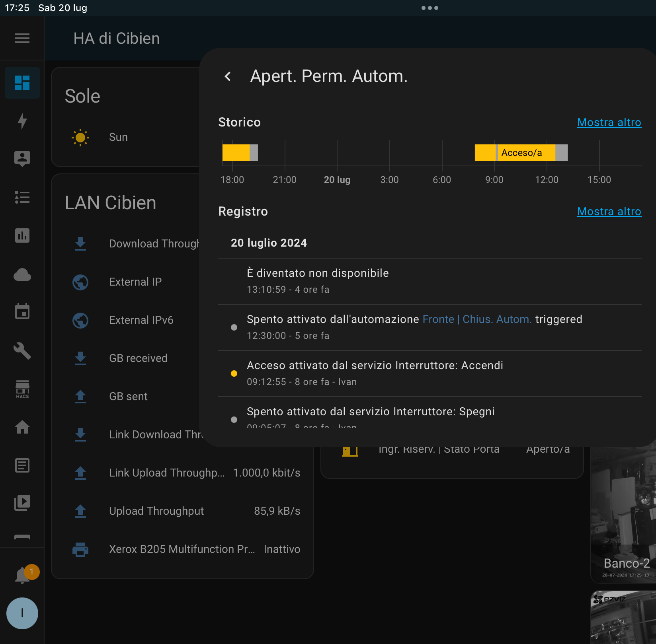This screenshot has width=656, height=644.
Task: Select the External IP entity row
Action: click(132, 282)
